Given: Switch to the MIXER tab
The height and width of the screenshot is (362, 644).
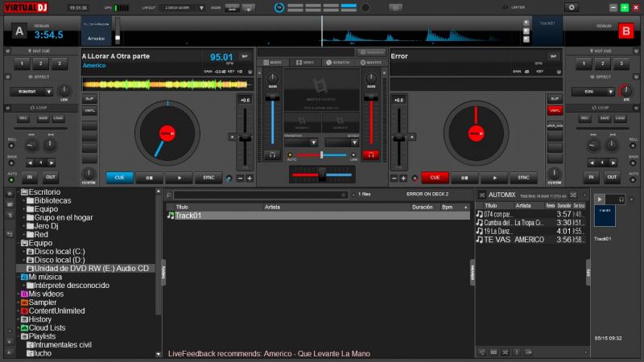Looking at the screenshot, I should click(272, 63).
